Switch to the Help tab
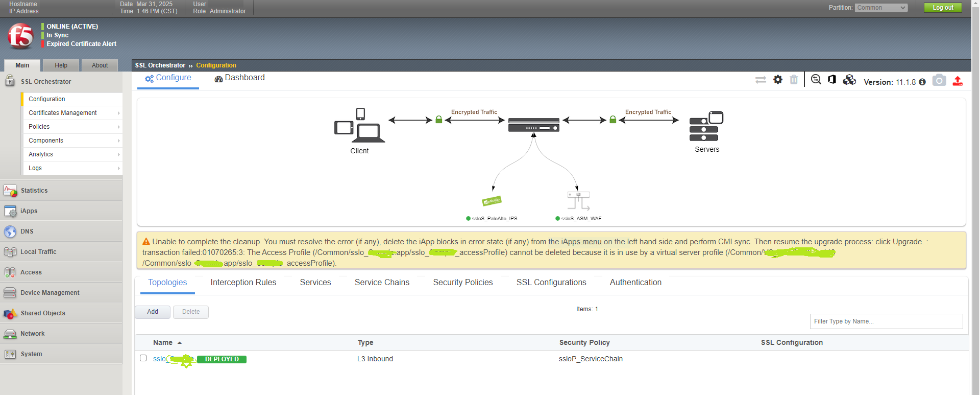 (x=61, y=65)
